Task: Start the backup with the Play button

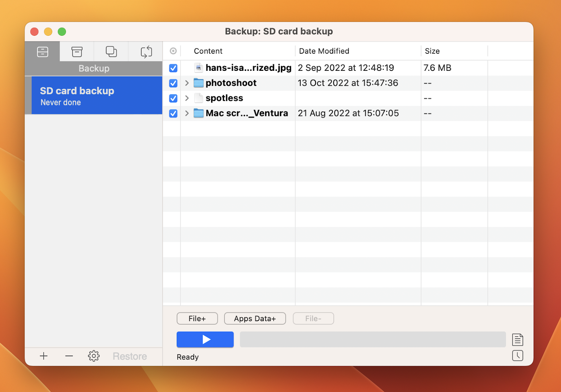Action: (205, 339)
